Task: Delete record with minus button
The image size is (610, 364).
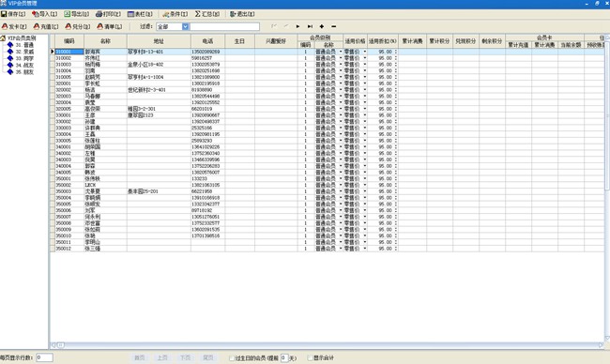Action: (x=334, y=26)
